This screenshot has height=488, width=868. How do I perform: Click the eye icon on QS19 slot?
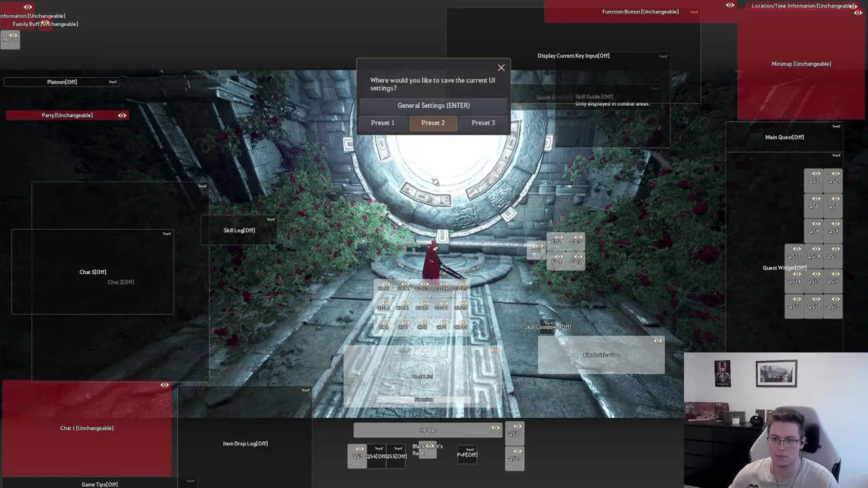[517, 426]
